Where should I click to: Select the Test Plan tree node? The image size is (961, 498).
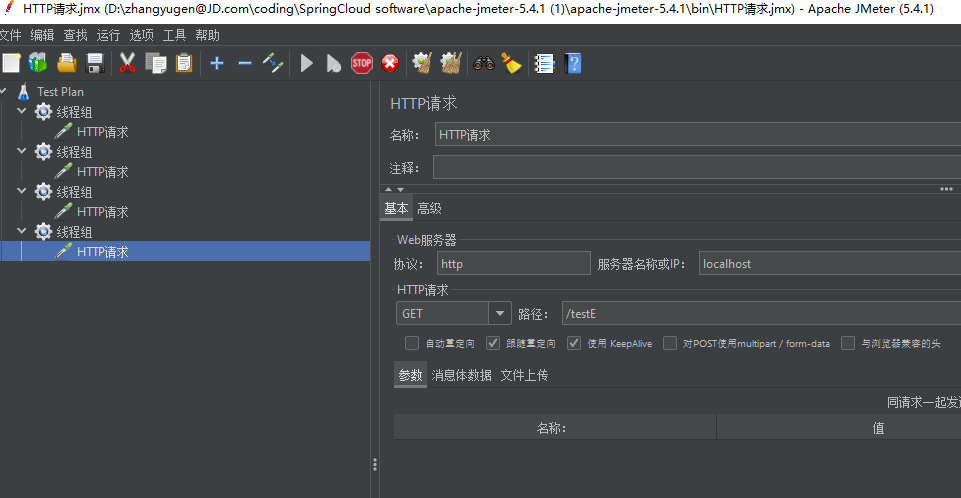tap(60, 92)
